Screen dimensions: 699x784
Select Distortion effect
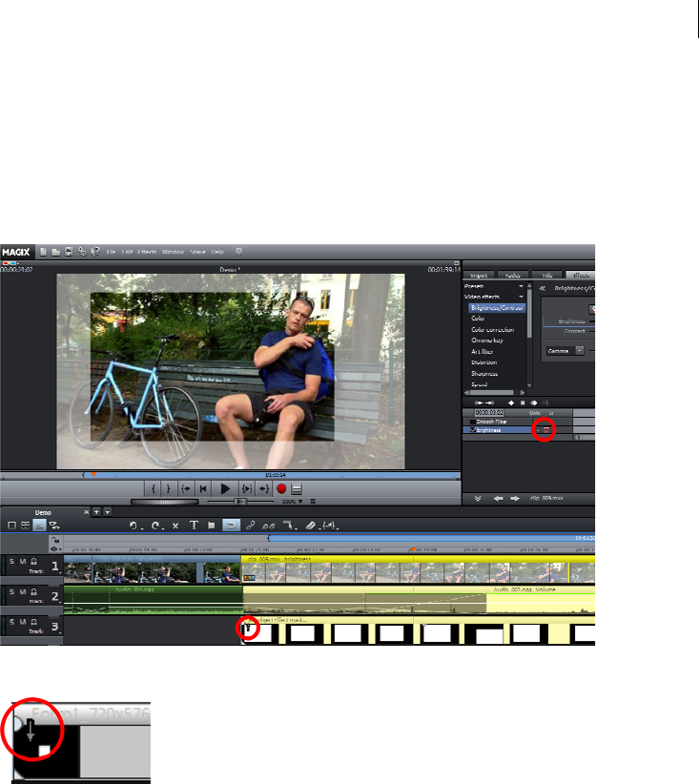484,362
